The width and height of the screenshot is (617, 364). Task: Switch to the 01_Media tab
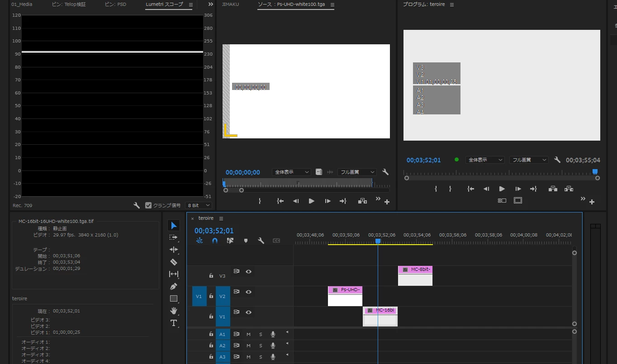22,5
